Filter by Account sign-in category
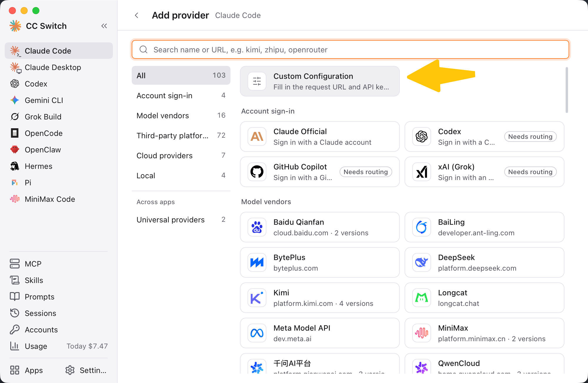This screenshot has width=588, height=383. point(181,96)
